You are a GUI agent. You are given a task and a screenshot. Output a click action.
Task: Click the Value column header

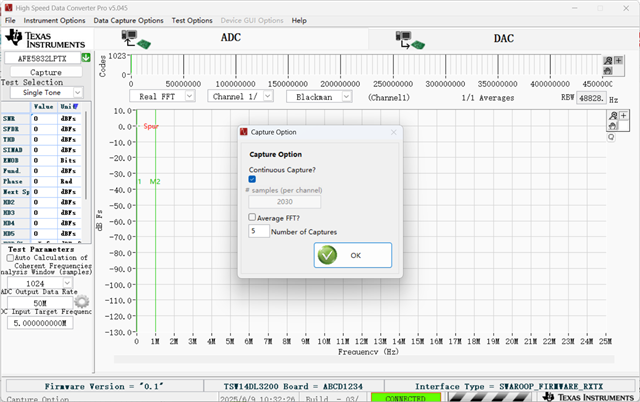pos(44,107)
